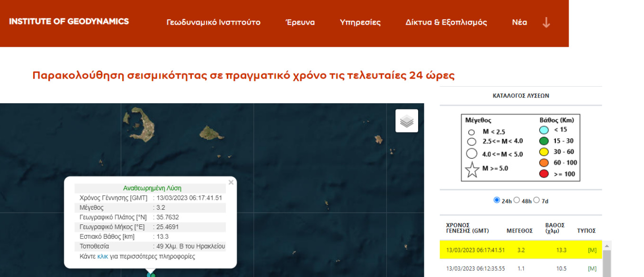This screenshot has width=644, height=277.
Task: Open the Έρευνα menu item
Action: point(300,22)
